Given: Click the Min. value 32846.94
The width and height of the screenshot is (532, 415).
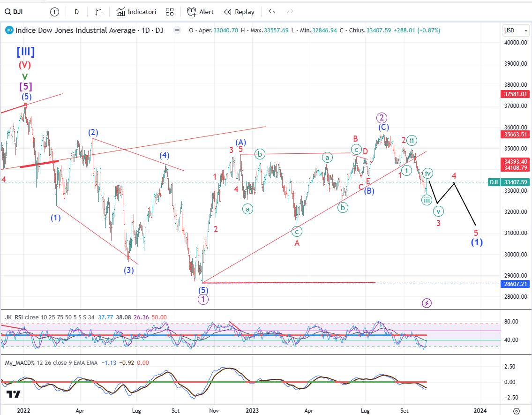Looking at the screenshot, I should [324, 30].
